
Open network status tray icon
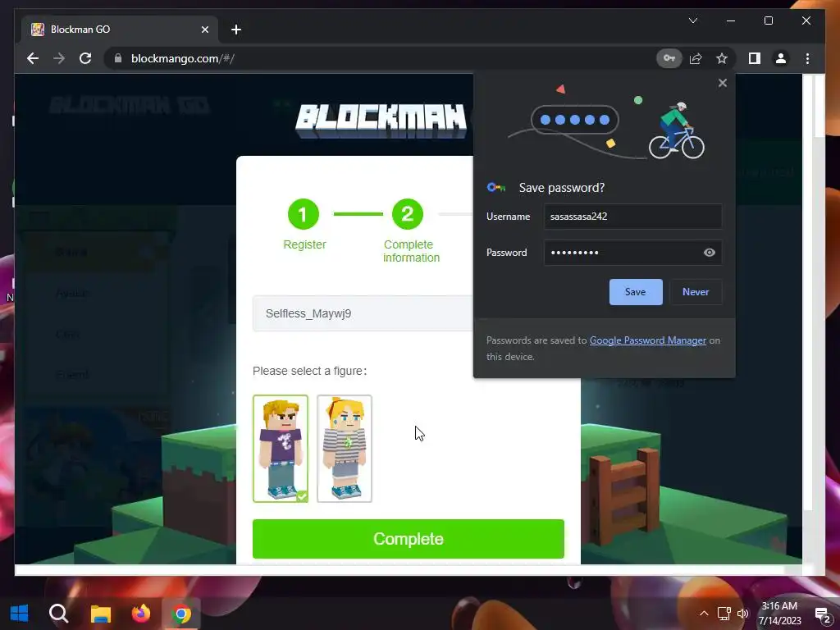[724, 614]
